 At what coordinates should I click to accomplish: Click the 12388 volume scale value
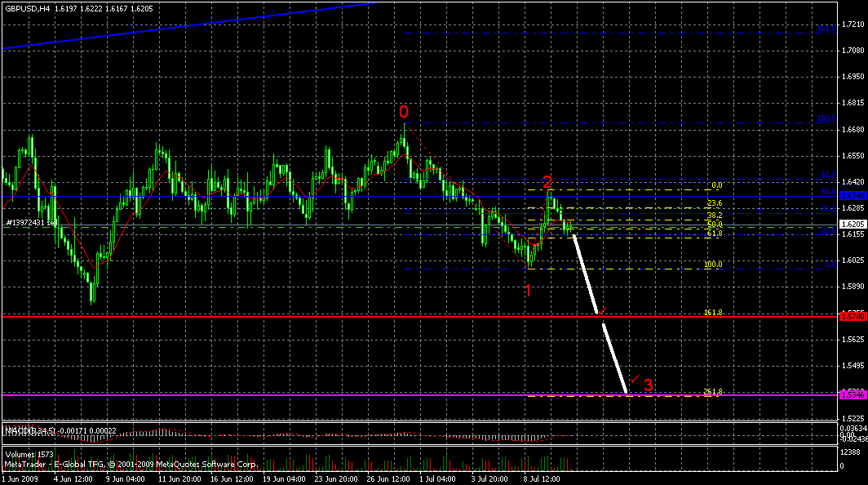[850, 452]
